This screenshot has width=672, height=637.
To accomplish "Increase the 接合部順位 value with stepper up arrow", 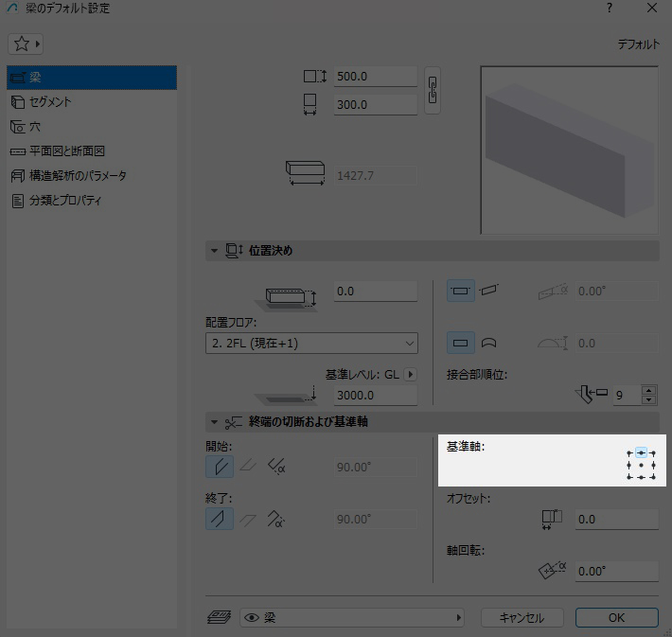I will coord(648,390).
